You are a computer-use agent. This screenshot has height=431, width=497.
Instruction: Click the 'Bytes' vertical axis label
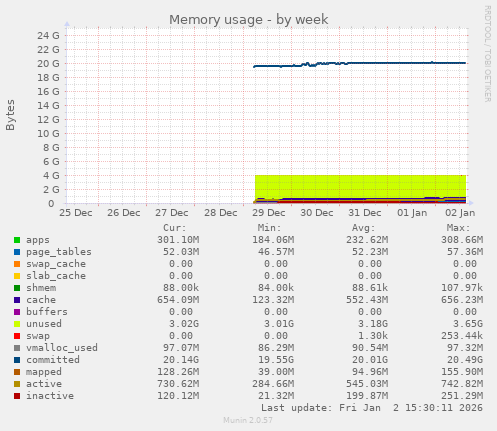[x=10, y=115]
